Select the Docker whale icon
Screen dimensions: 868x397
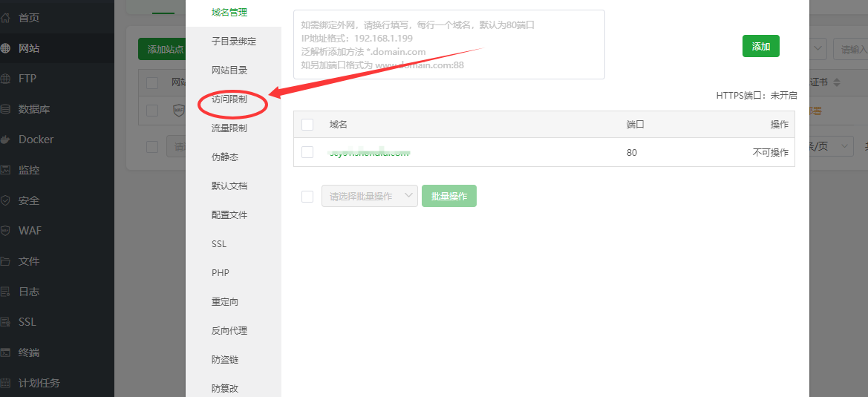pos(6,140)
